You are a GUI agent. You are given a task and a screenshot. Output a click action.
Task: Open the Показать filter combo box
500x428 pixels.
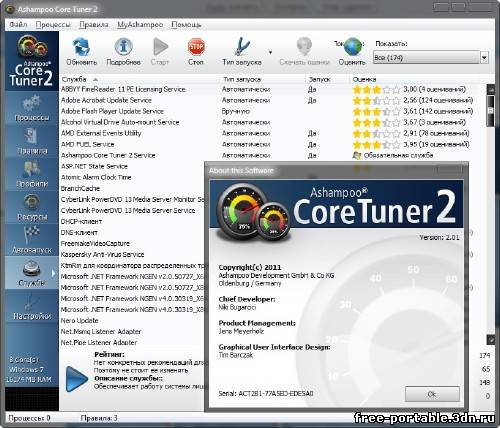[x=431, y=58]
